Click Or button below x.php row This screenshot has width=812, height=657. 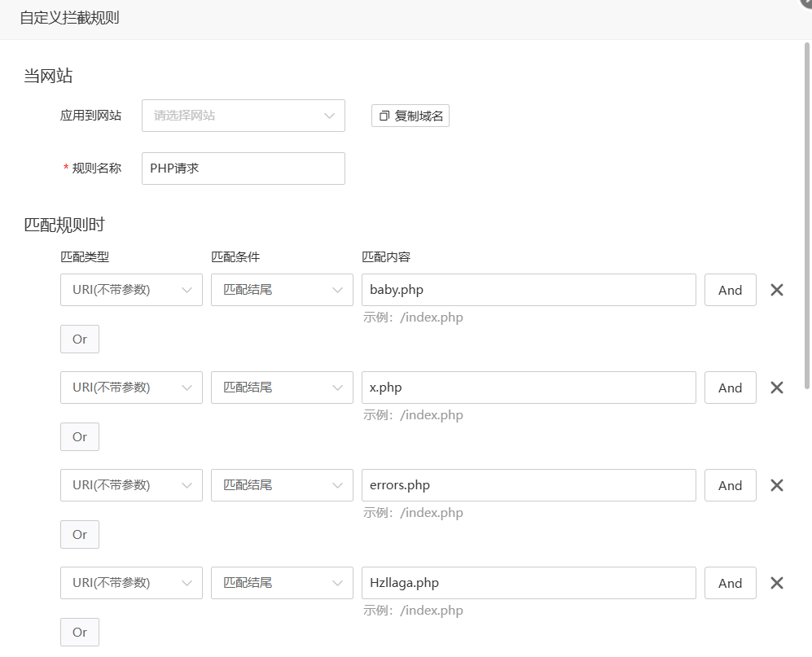tap(80, 437)
